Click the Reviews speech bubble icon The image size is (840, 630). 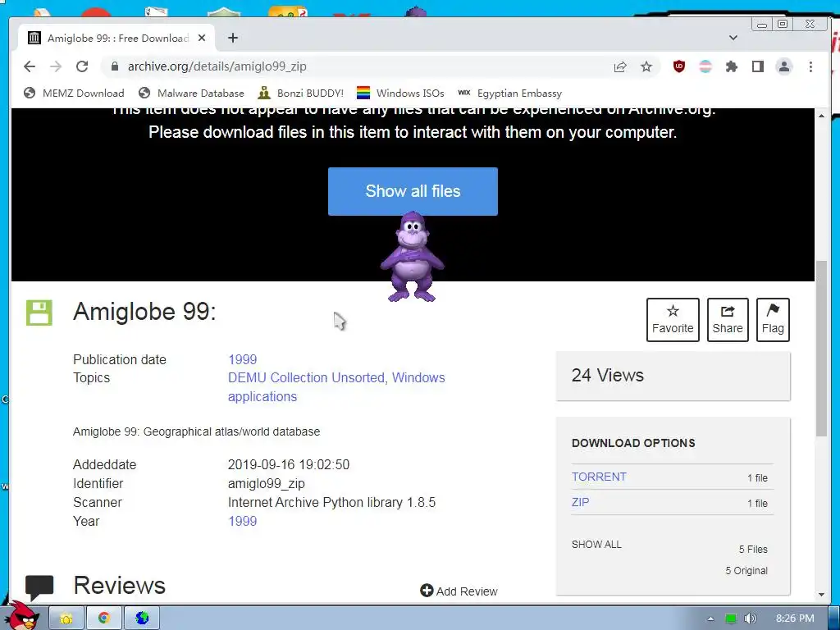pos(39,587)
